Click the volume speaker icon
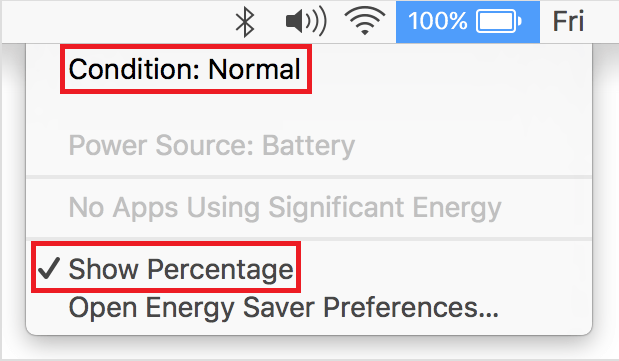 [x=306, y=21]
